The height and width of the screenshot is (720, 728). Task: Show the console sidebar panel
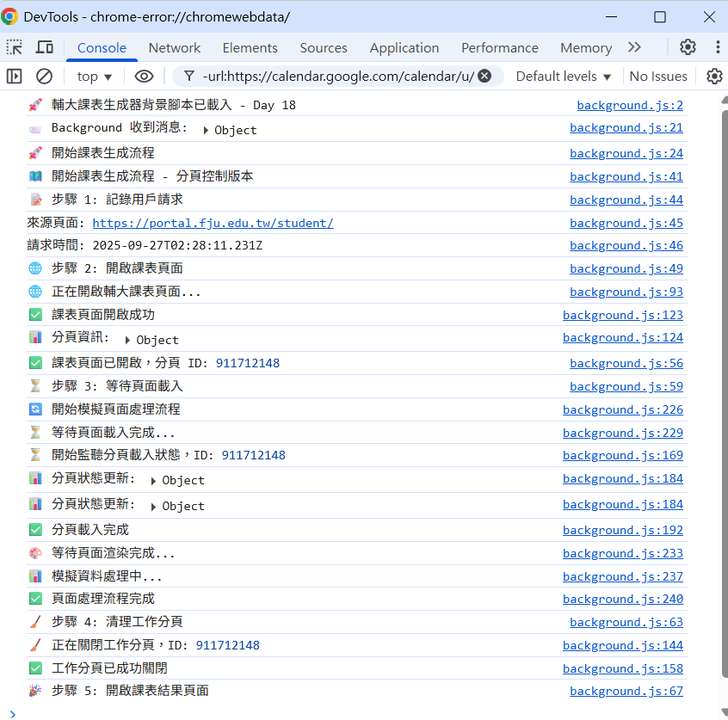click(x=15, y=76)
